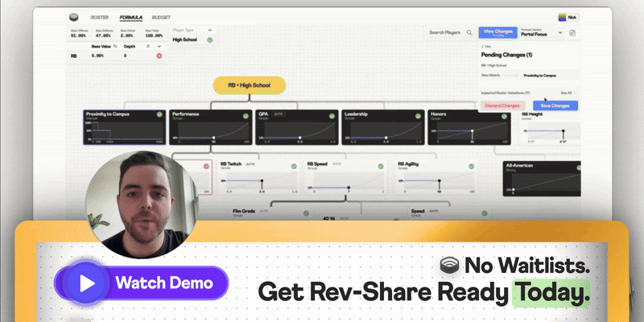Screen dimensions: 644x322
Task: Toggle green check on Performance card
Action: click(x=245, y=116)
